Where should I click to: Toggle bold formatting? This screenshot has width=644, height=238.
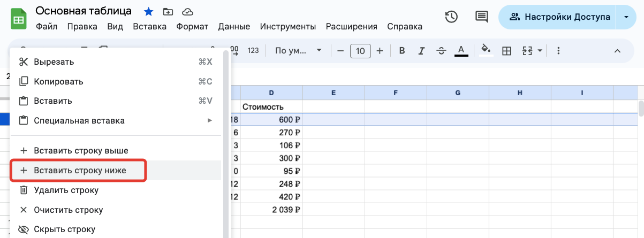pos(402,51)
